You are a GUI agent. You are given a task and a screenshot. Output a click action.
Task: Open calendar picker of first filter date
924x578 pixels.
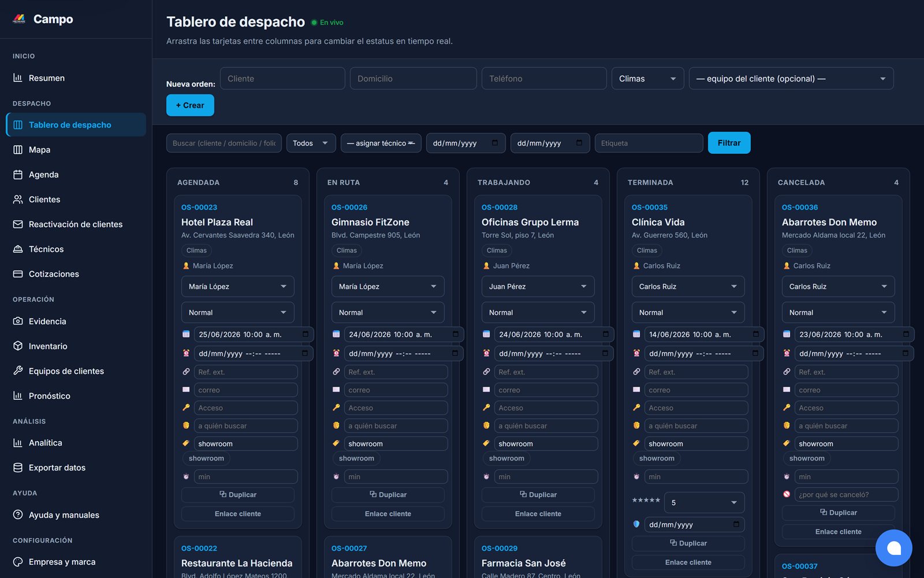(x=495, y=143)
